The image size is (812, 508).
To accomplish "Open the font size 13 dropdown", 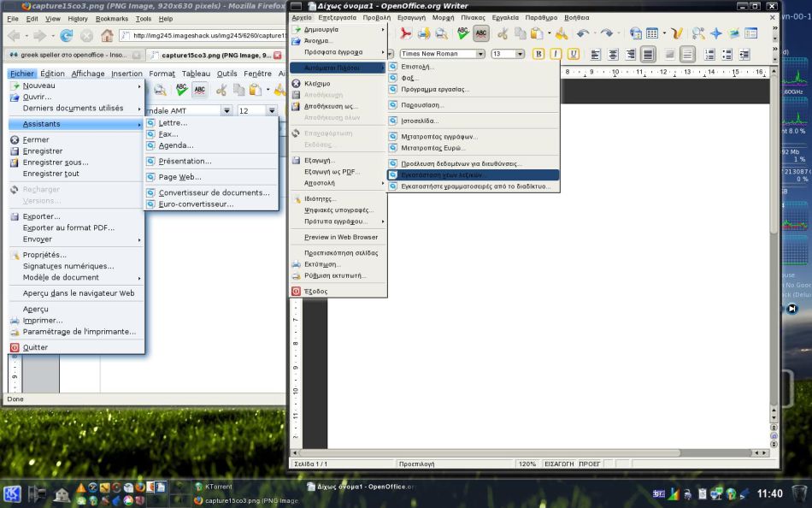I will point(520,54).
